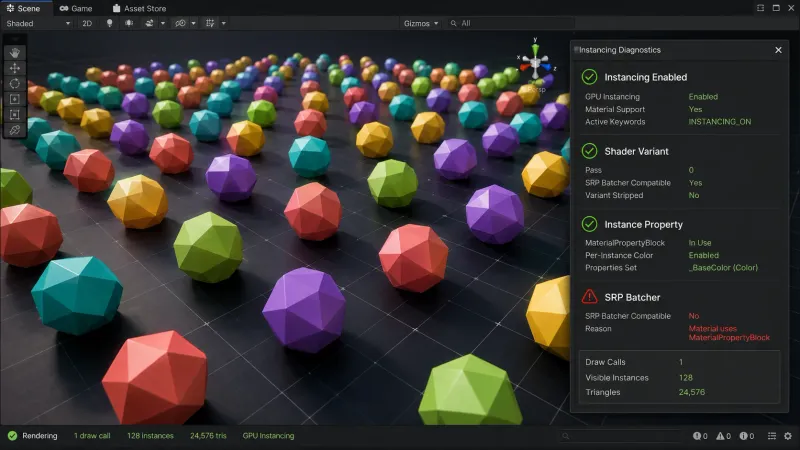Click 'GPU Instancing' in status bar

pos(268,436)
